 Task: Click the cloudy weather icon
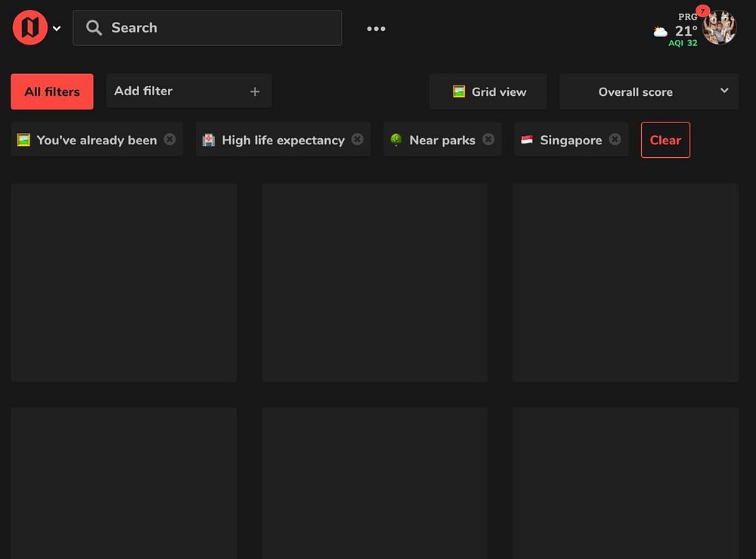click(x=660, y=32)
